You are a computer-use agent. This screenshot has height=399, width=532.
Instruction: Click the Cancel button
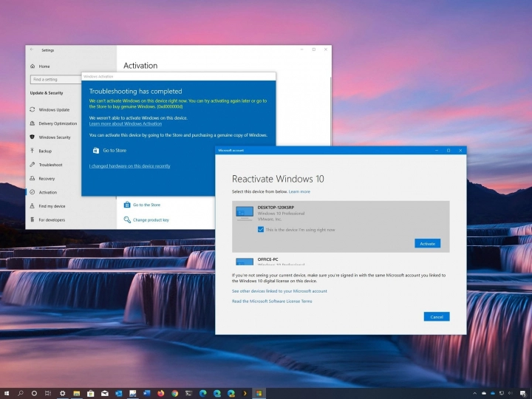[437, 316]
